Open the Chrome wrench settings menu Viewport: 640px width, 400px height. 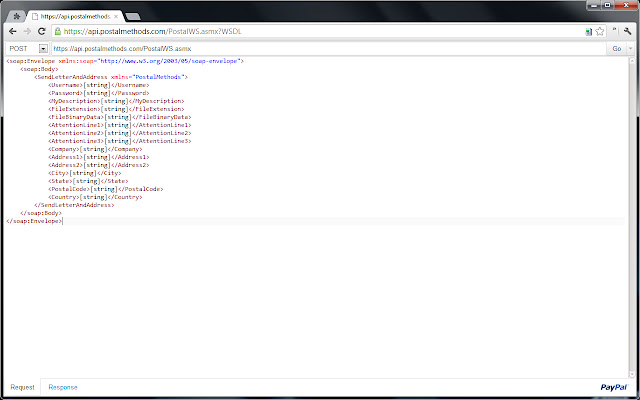pos(628,32)
